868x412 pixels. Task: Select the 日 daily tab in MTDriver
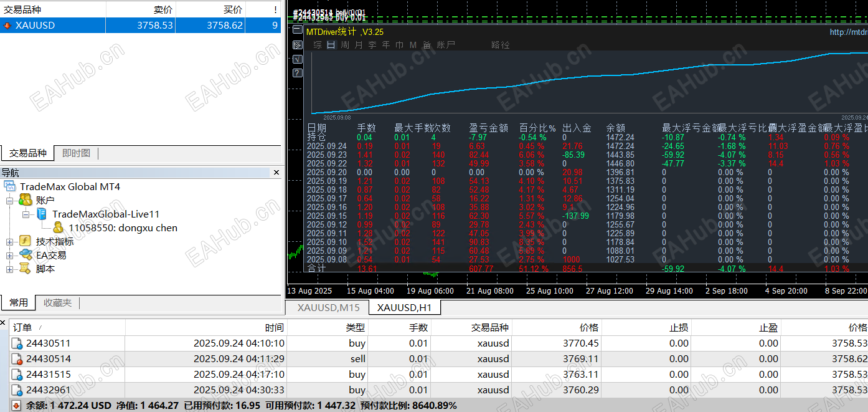331,45
